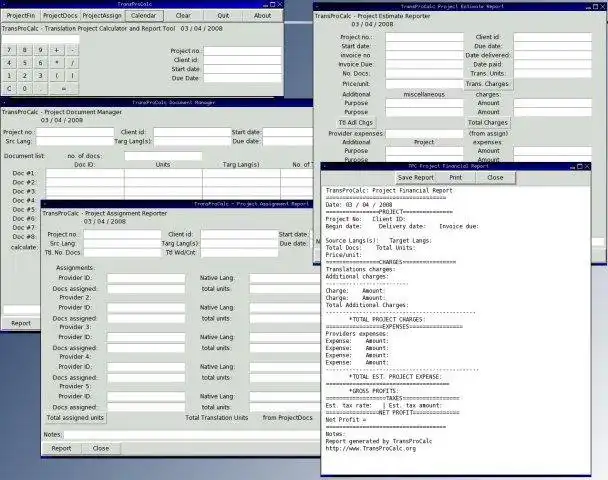Click the calculator divide key
Image resolution: width=608 pixels, height=480 pixels.
72,63
